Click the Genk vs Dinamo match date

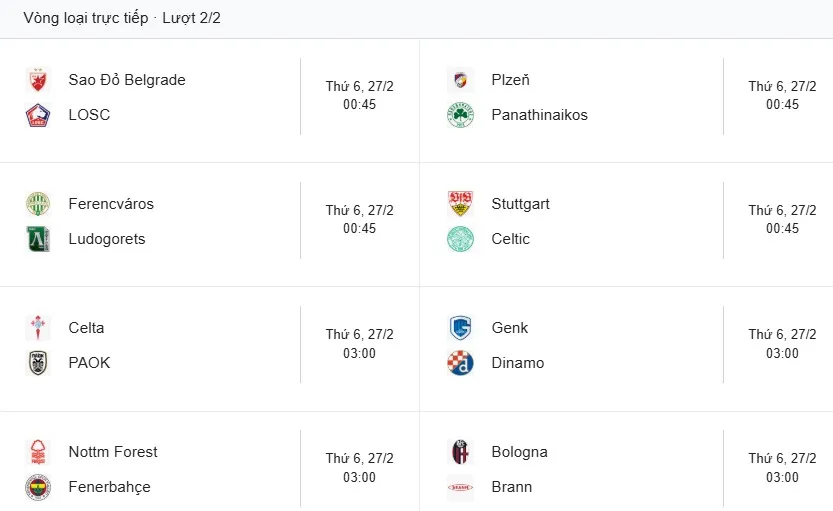pos(783,335)
